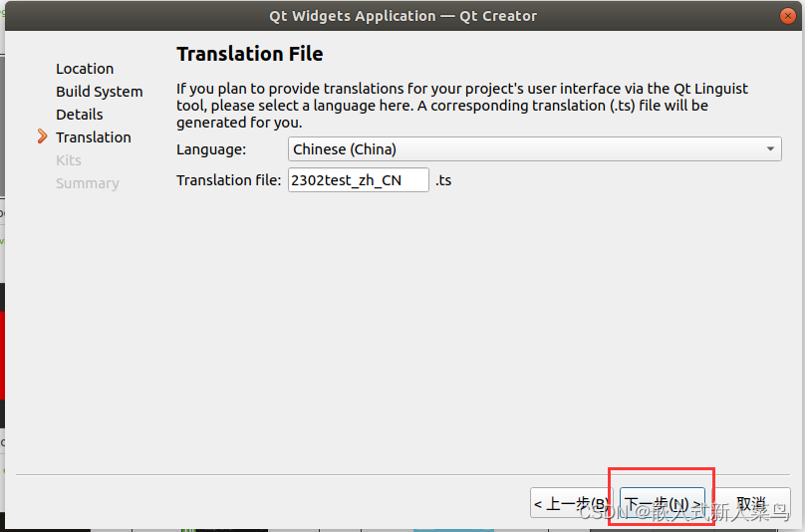Screen dimensions: 805x532
Task: Click the Language: label
Action: [x=211, y=149]
